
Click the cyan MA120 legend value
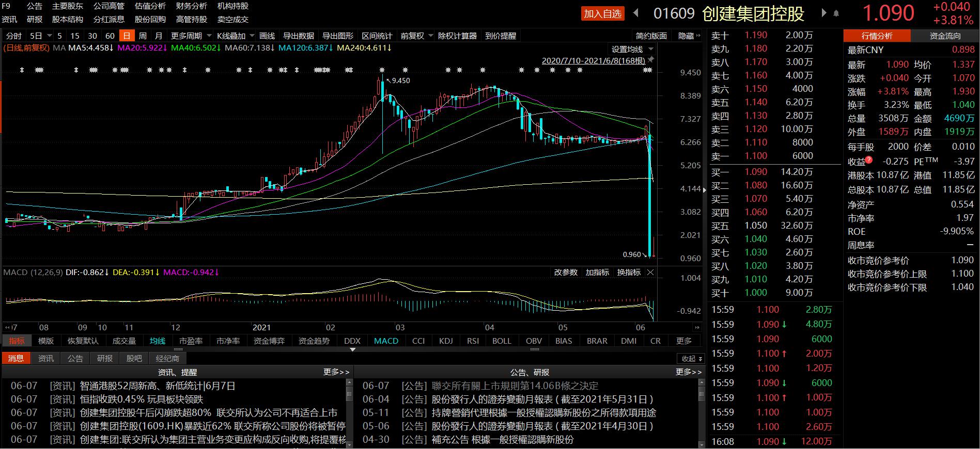tap(305, 48)
